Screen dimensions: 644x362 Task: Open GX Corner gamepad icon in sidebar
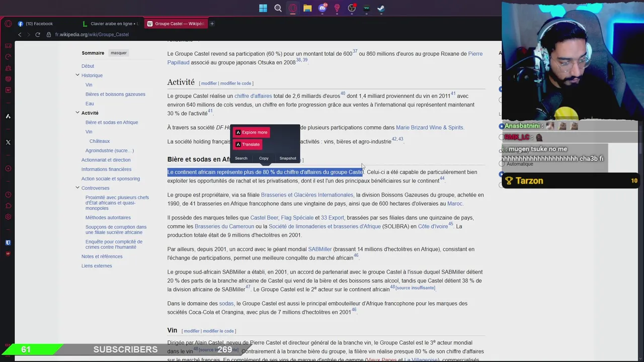[x=8, y=46]
